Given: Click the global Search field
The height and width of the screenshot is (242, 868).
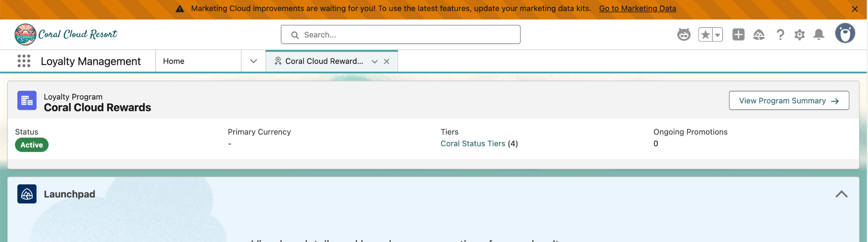Looking at the screenshot, I should (401, 35).
